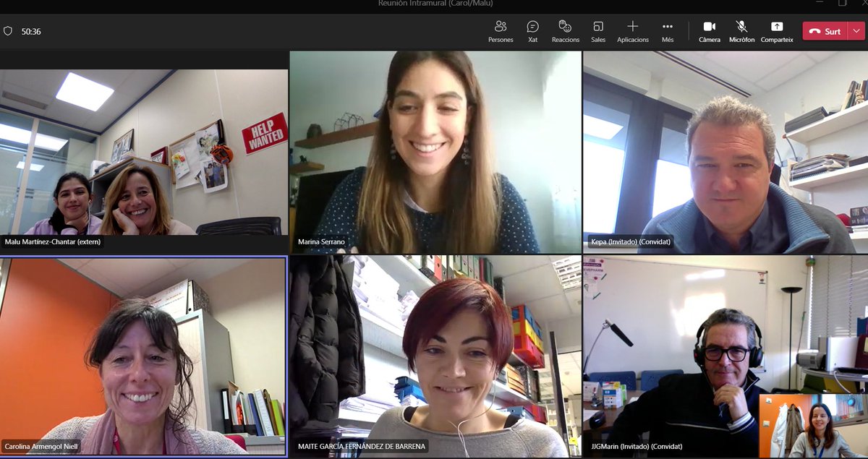Click the Reunión Intramural window title
This screenshot has height=459, width=868.
[435, 4]
